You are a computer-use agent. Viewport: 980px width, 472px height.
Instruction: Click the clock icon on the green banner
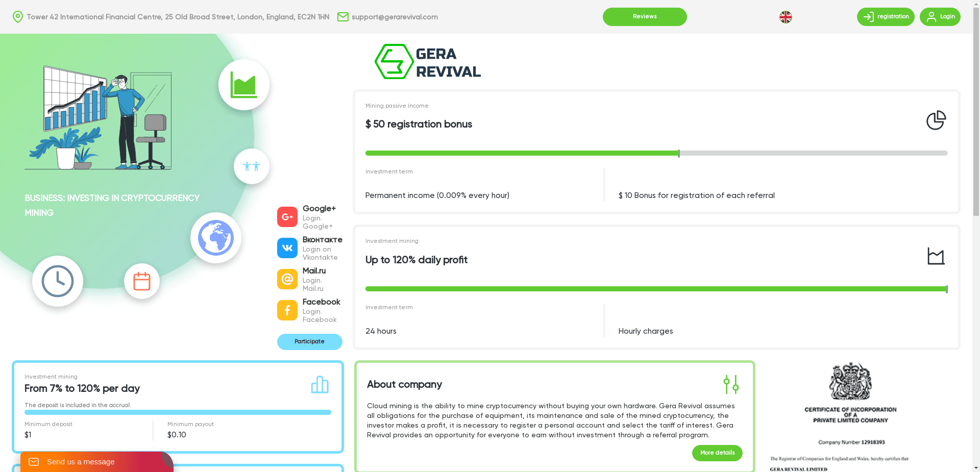[x=57, y=281]
